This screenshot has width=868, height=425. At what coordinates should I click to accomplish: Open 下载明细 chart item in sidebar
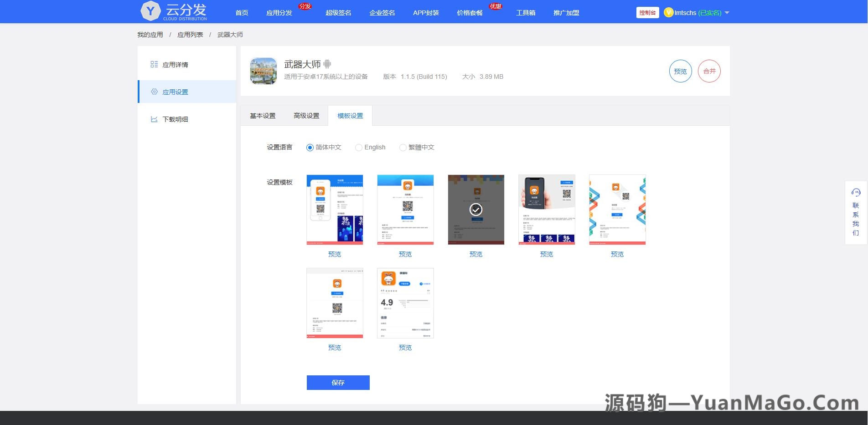[x=175, y=119]
